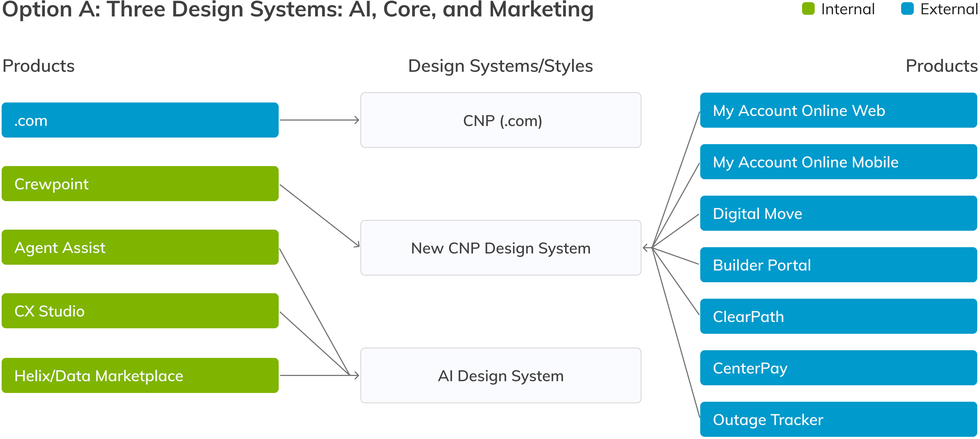Click the Digital Move box
980x439 pixels.
point(838,213)
